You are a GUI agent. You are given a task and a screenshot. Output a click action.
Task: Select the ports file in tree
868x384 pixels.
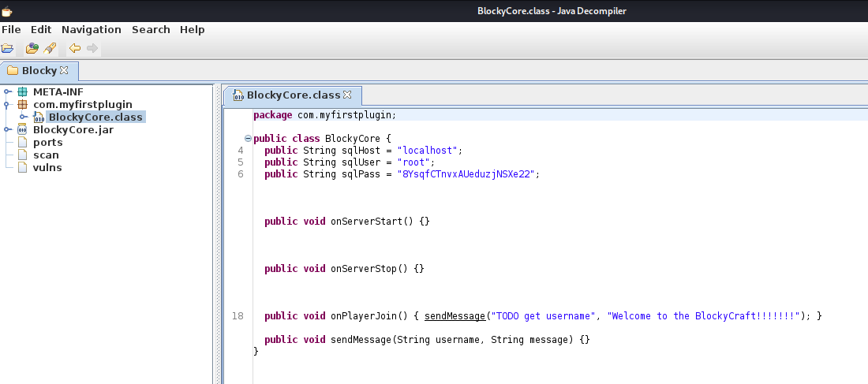47,142
